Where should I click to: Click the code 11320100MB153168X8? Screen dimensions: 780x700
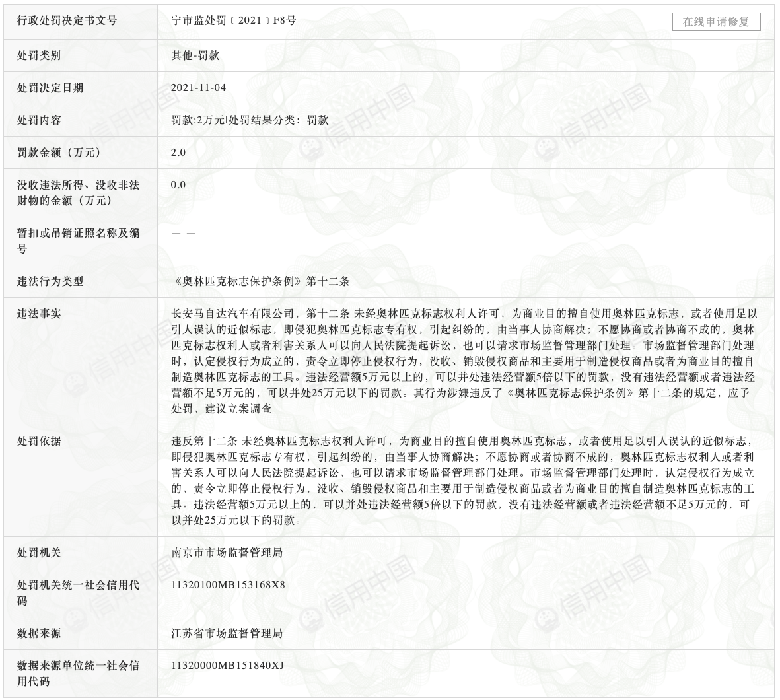[229, 584]
